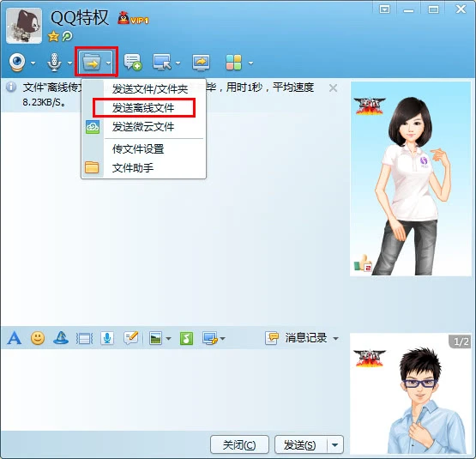Create discussion group with chat-plus icon
The height and width of the screenshot is (459, 476).
(133, 63)
